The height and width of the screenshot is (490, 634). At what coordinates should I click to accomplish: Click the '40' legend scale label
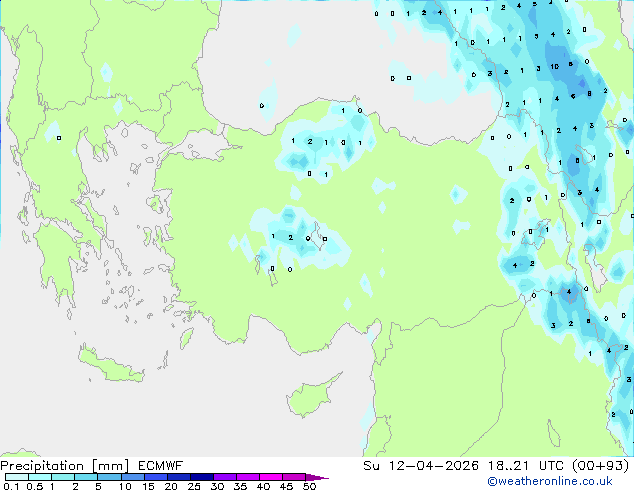pos(263,486)
